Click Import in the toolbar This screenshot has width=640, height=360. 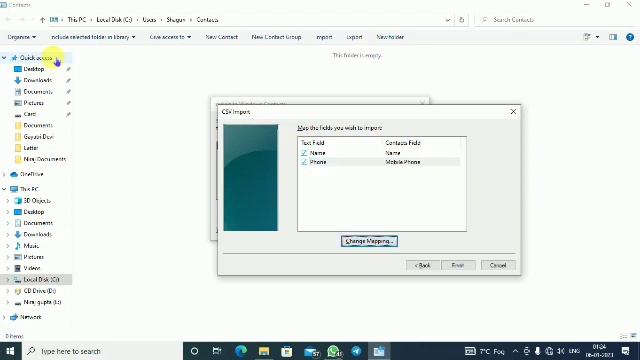click(x=324, y=37)
